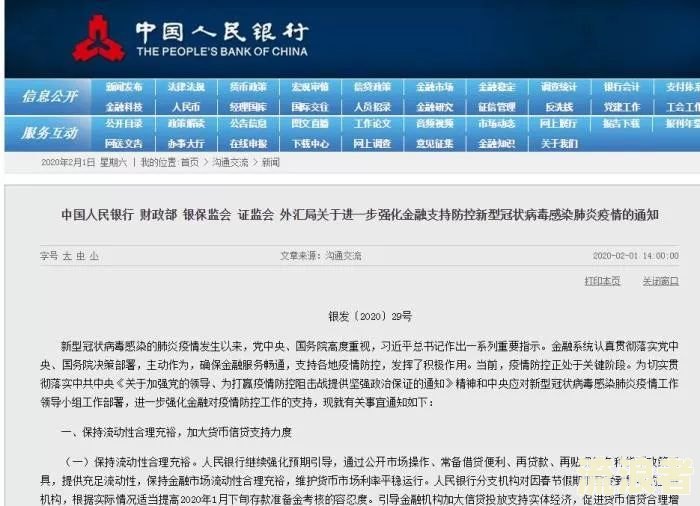Open 公开目录 under 服务互动
The width and height of the screenshot is (700, 506).
(124, 124)
